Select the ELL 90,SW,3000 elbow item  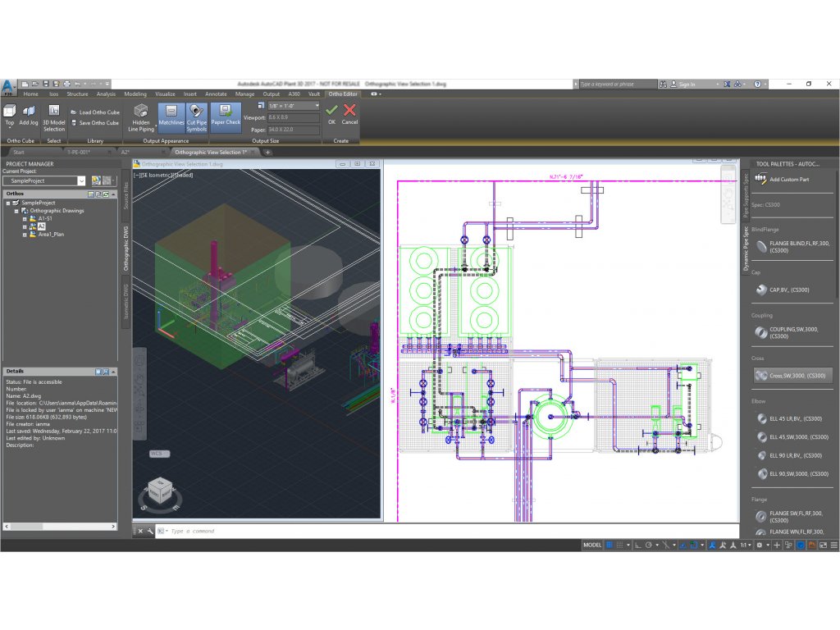click(793, 473)
